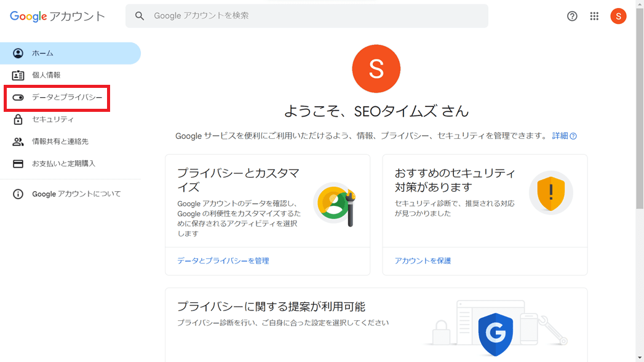The height and width of the screenshot is (362, 644).
Task: Click the search magnifier icon
Action: pos(140,16)
